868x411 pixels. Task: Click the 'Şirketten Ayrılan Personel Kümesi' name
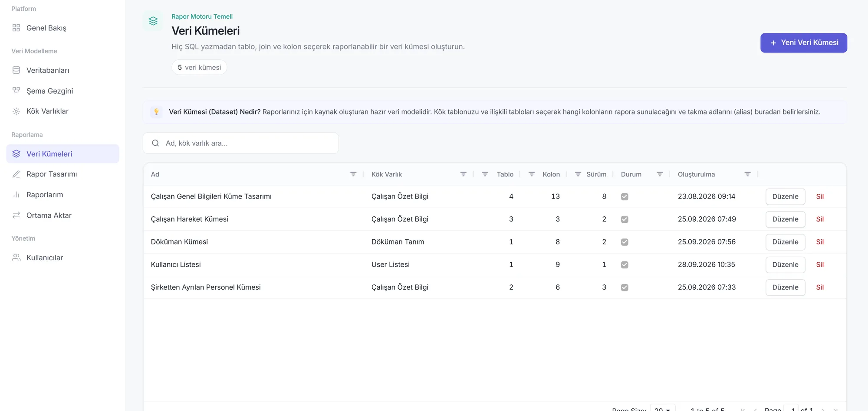(206, 287)
